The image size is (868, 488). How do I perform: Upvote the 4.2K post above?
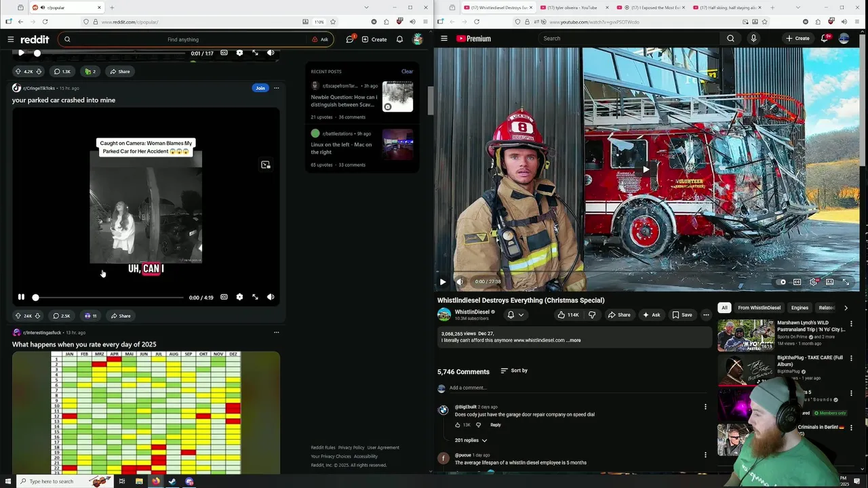[18, 71]
